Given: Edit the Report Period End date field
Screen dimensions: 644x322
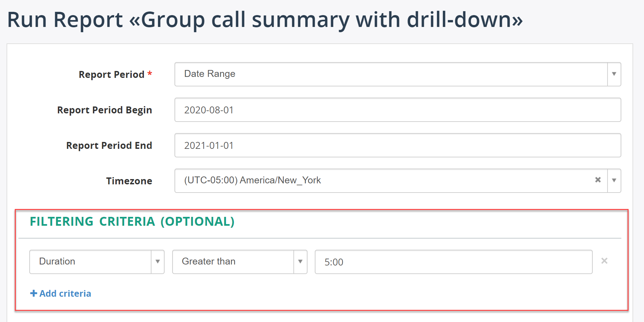Looking at the screenshot, I should click(398, 145).
